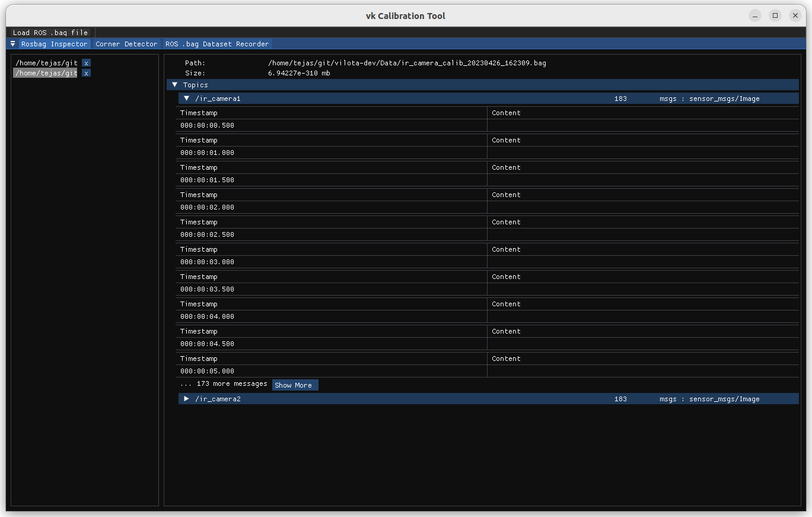
Task: Click the /ir_camera1 sensor_msgs/Image type label
Action: tap(724, 99)
